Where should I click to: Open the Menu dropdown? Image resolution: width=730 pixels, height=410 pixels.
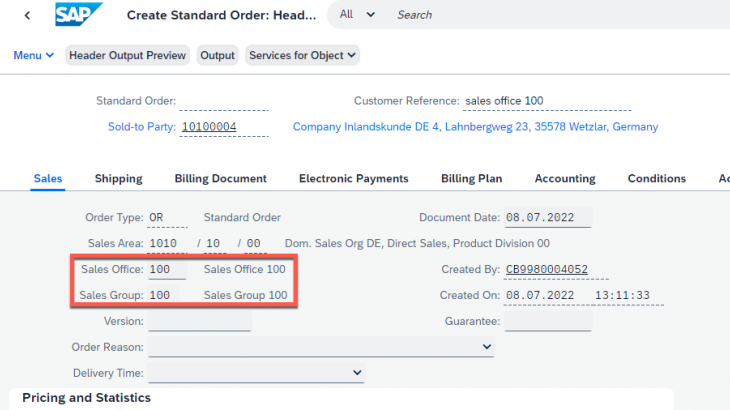[x=34, y=55]
